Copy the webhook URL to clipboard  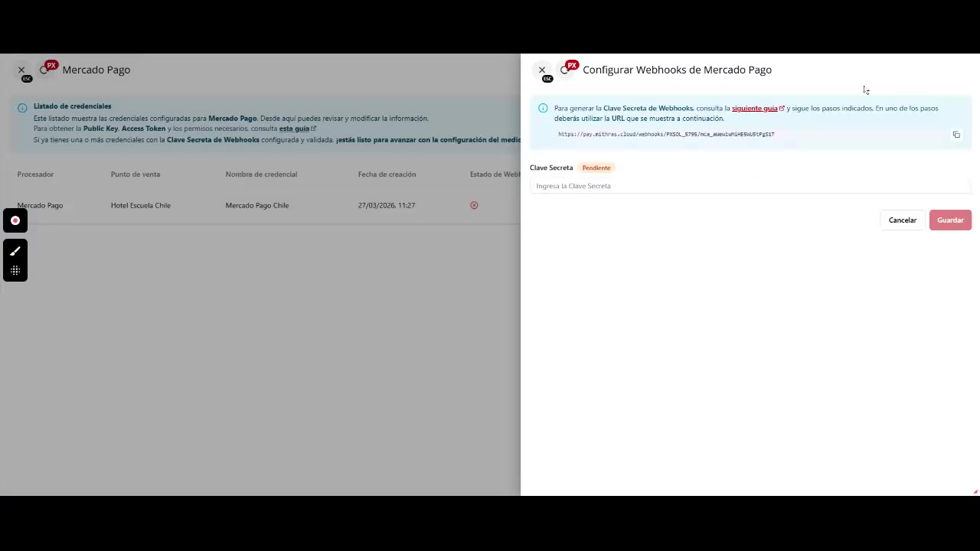pyautogui.click(x=956, y=135)
